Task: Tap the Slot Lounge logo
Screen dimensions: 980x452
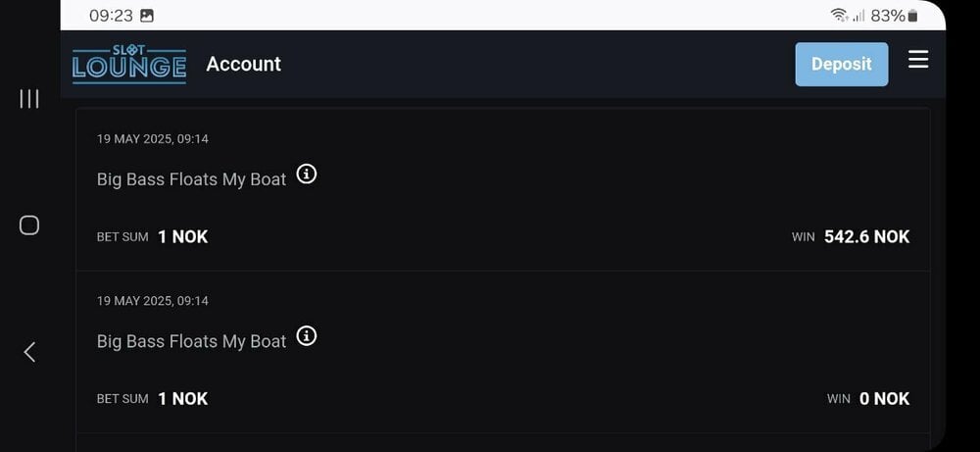Action: point(129,64)
